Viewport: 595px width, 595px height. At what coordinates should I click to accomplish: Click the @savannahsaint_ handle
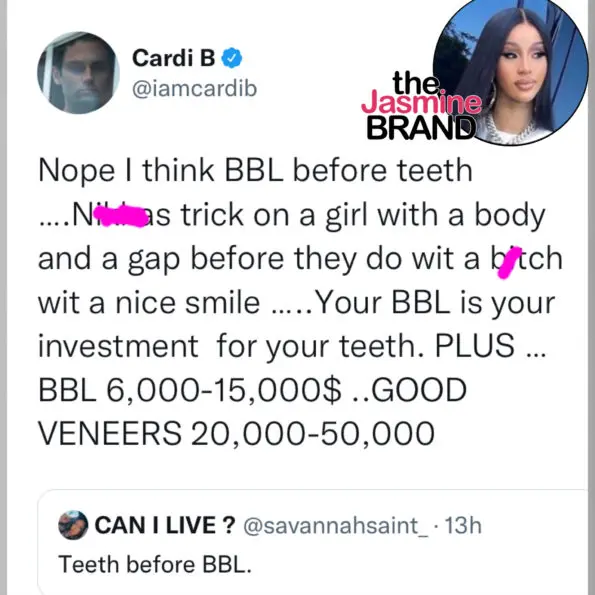tap(335, 526)
